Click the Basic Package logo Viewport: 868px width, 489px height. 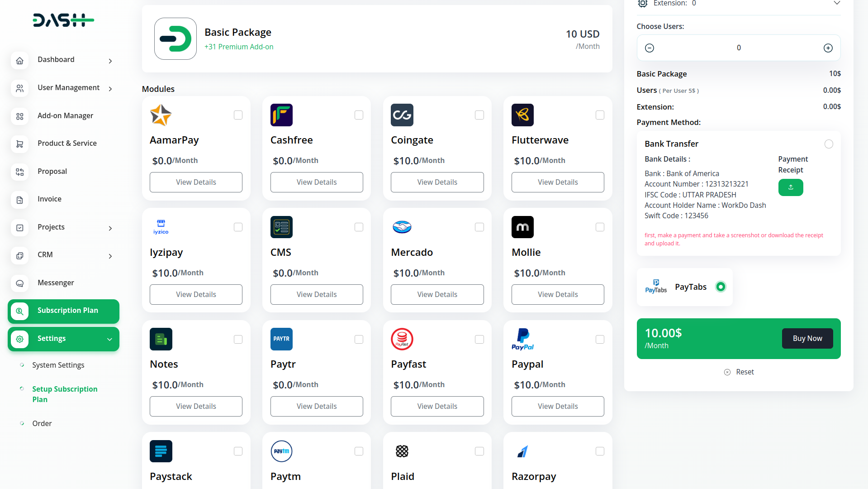coord(175,39)
